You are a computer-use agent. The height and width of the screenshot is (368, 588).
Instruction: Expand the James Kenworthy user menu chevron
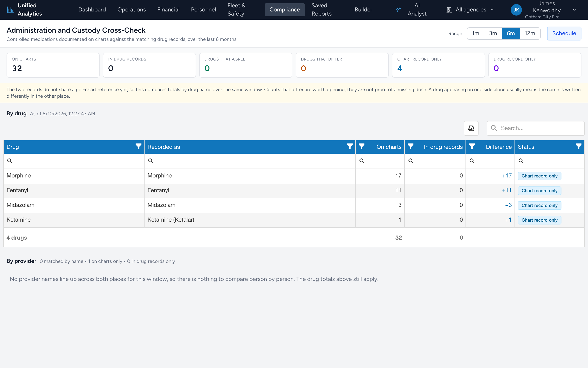pos(574,10)
